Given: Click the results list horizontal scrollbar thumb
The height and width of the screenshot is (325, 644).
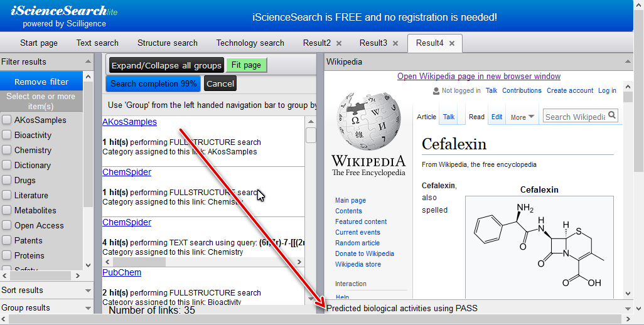Looking at the screenshot, I should (139, 262).
